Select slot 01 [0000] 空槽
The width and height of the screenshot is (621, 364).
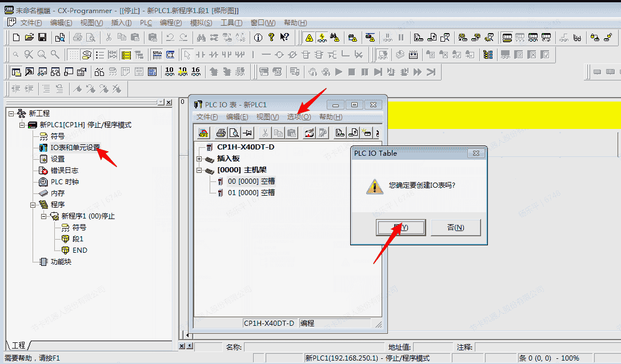(251, 193)
